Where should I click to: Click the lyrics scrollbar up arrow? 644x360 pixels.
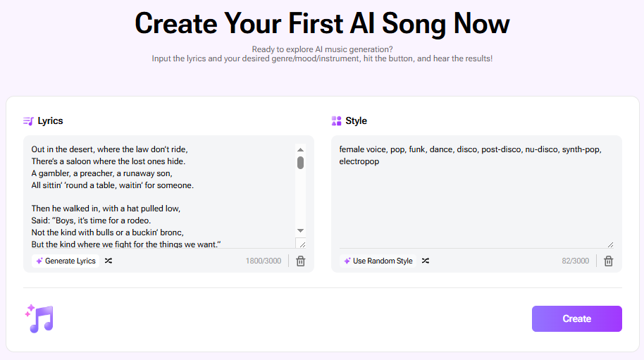tap(300, 150)
